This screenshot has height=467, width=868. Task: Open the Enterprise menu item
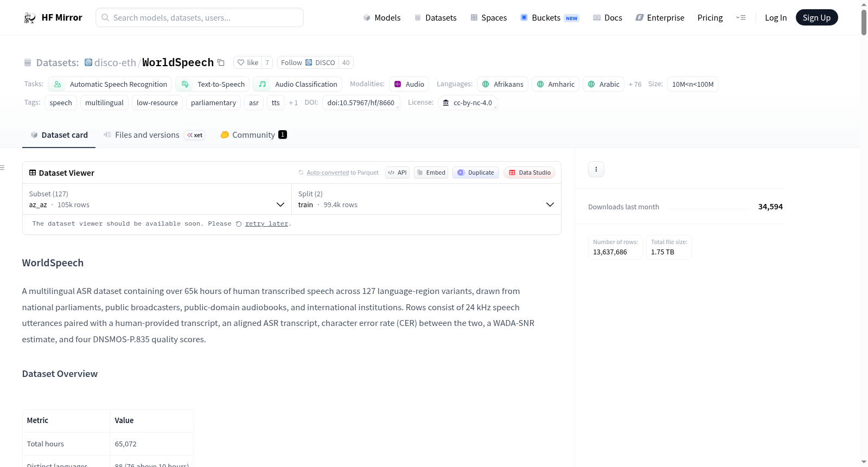[660, 17]
